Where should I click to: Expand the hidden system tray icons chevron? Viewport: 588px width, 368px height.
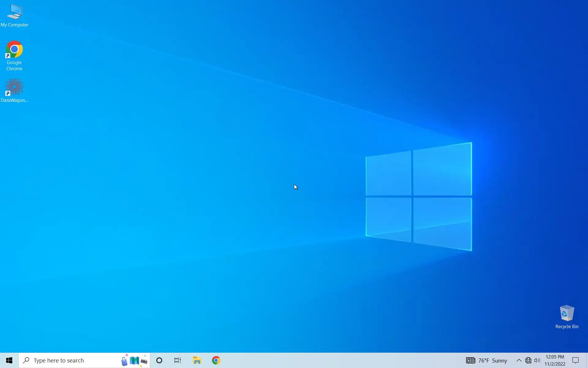pos(519,360)
